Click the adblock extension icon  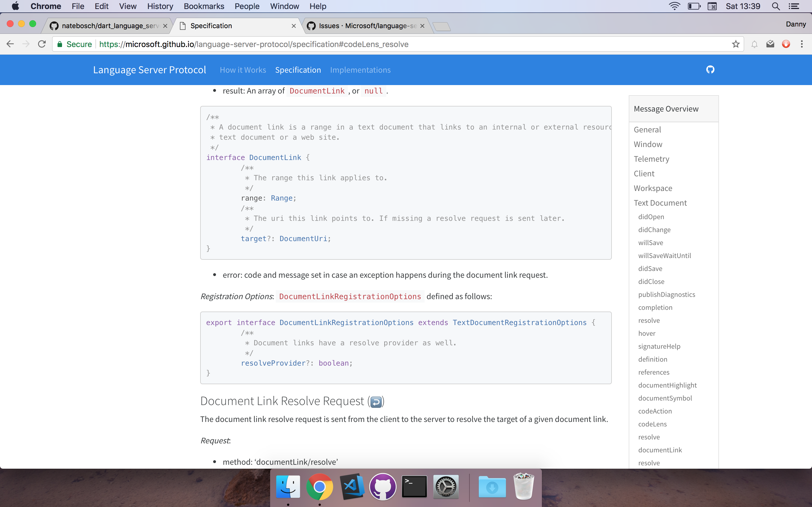786,44
